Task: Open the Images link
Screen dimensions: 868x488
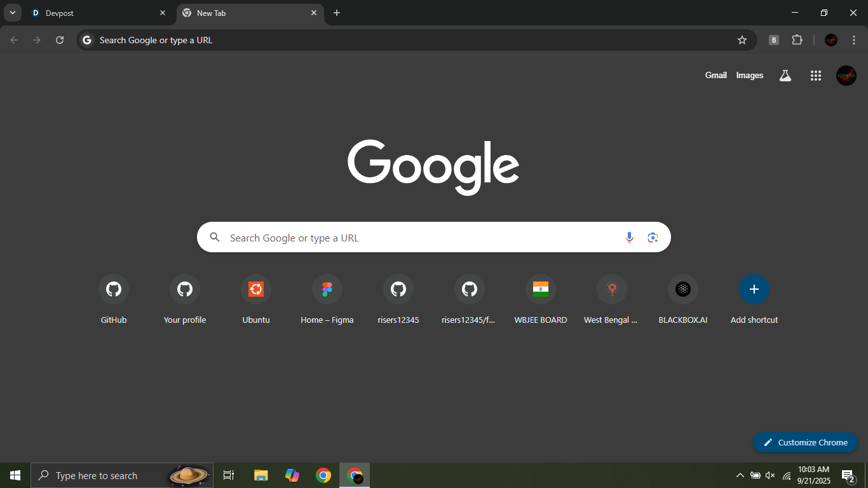Action: [x=750, y=75]
